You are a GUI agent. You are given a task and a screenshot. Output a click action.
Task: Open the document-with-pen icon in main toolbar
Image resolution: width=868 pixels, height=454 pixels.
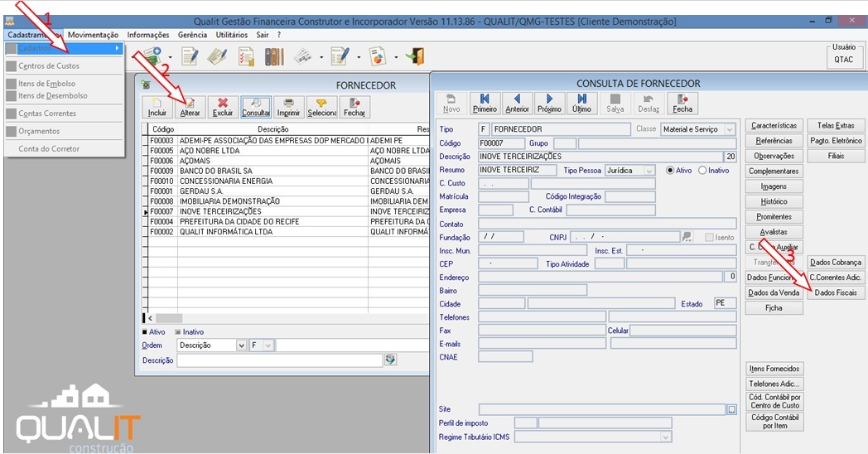(190, 56)
